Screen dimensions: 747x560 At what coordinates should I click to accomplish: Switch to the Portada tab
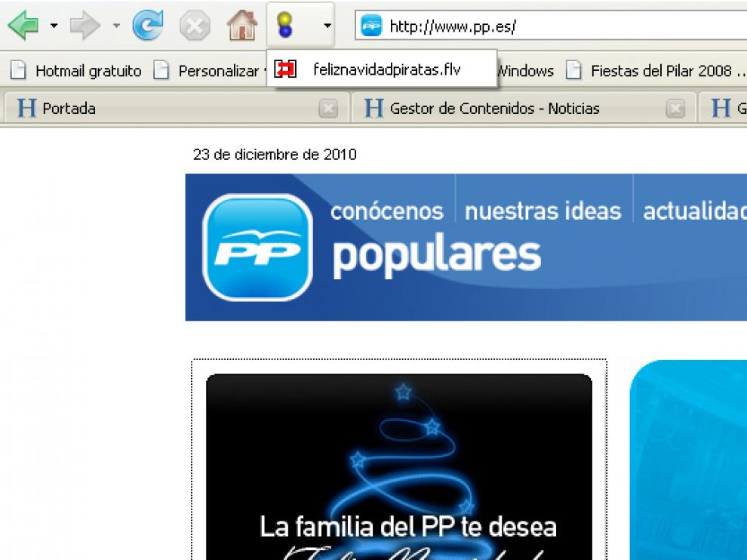[177, 109]
